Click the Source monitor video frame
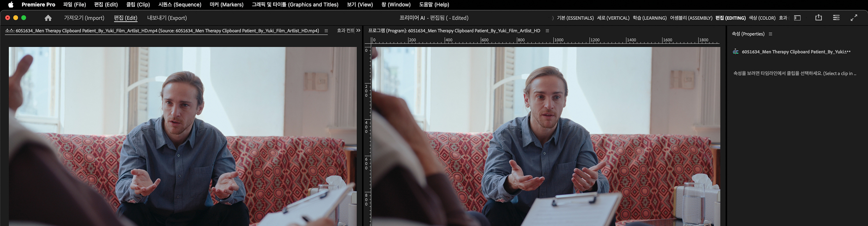The width and height of the screenshot is (868, 226). (x=183, y=136)
